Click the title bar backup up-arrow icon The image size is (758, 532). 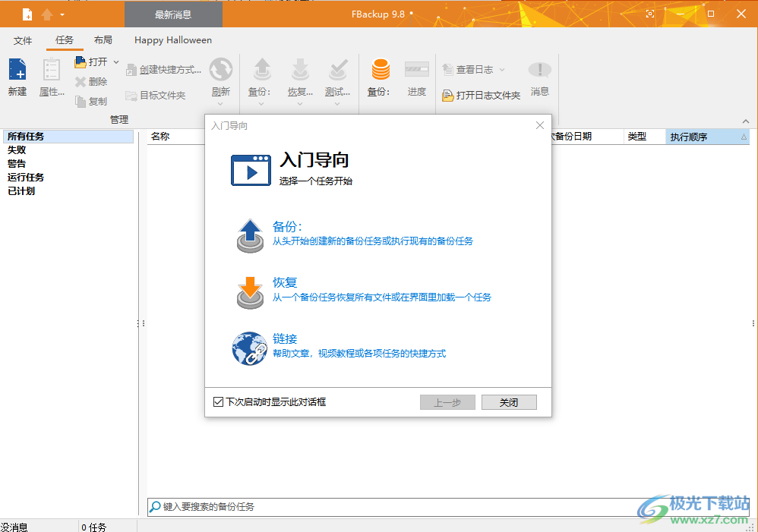tap(47, 14)
